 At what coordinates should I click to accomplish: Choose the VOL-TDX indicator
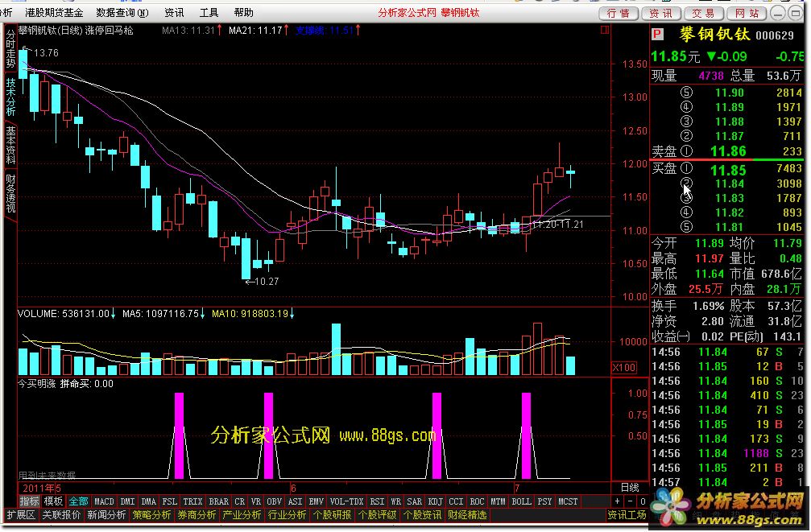pyautogui.click(x=346, y=501)
